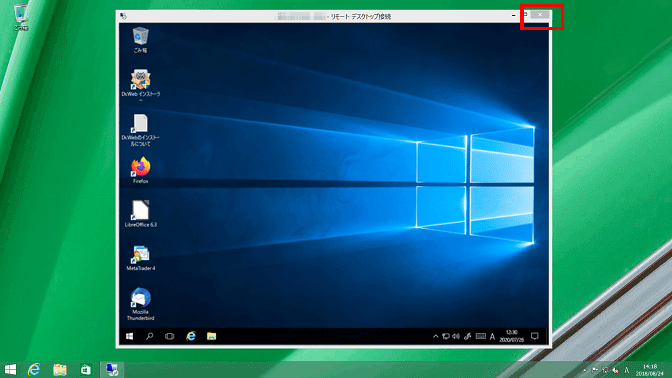
Task: Select the local desktop Recycle Bin icon
Action: tap(21, 17)
